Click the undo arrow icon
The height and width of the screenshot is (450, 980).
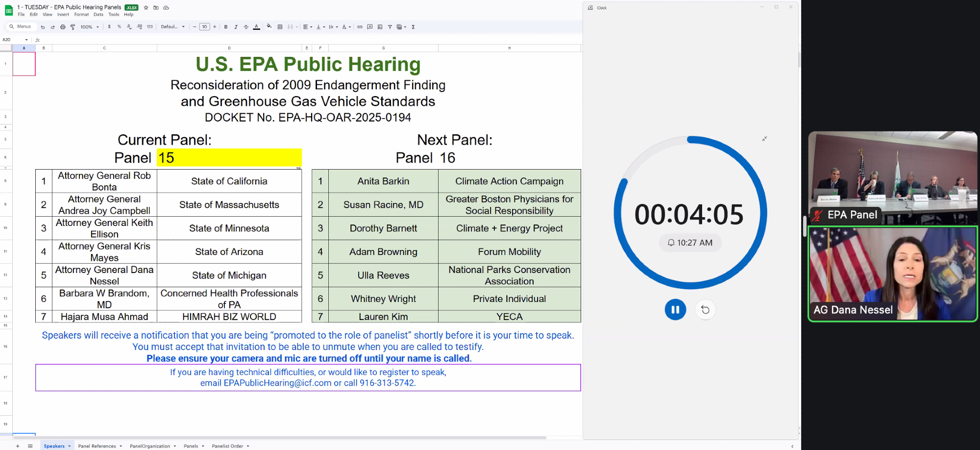[x=43, y=27]
